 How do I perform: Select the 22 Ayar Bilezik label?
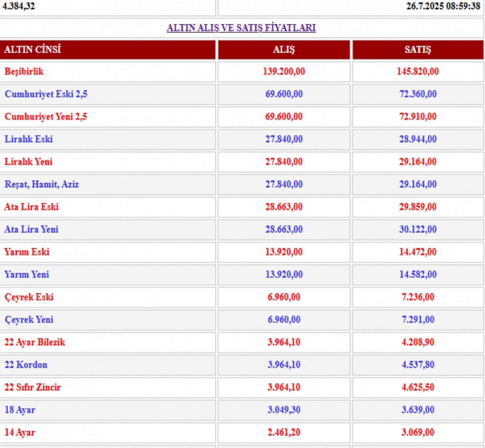pyautogui.click(x=35, y=342)
